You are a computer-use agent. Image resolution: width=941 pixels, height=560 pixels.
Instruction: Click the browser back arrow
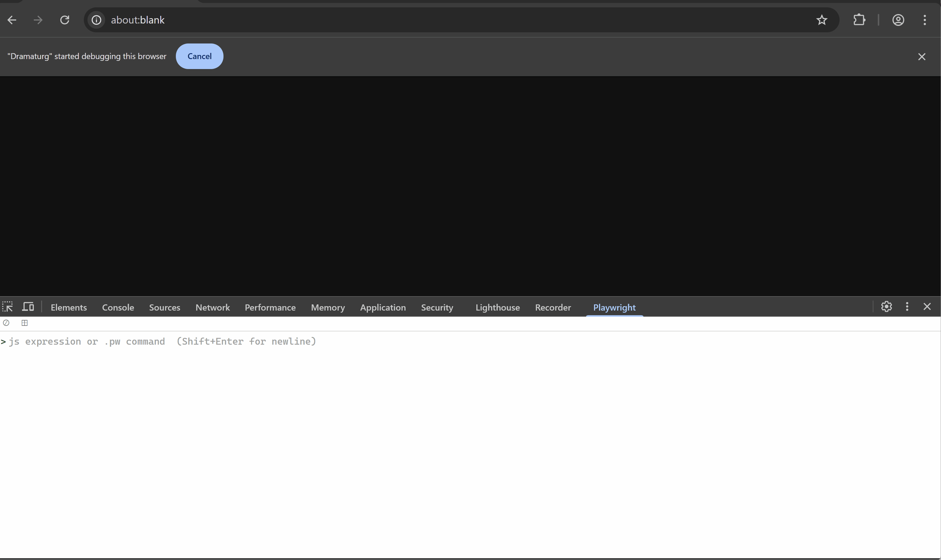12,20
